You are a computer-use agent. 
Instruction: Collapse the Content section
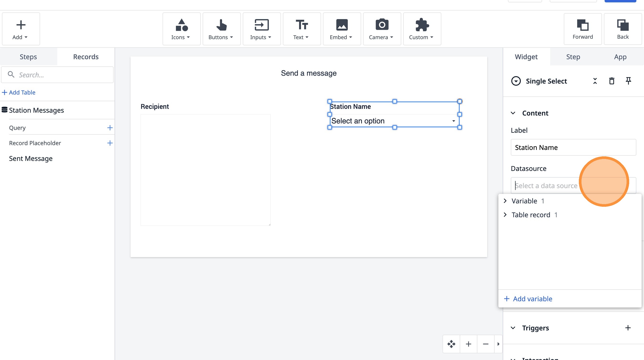coord(513,113)
